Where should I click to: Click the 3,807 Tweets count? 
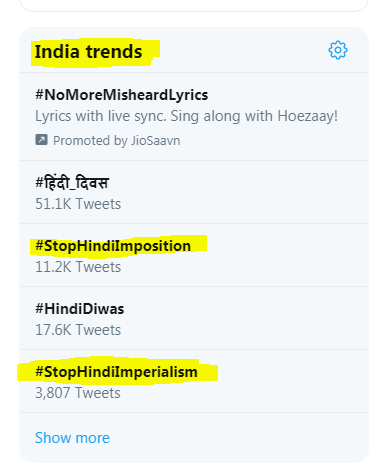pos(78,393)
